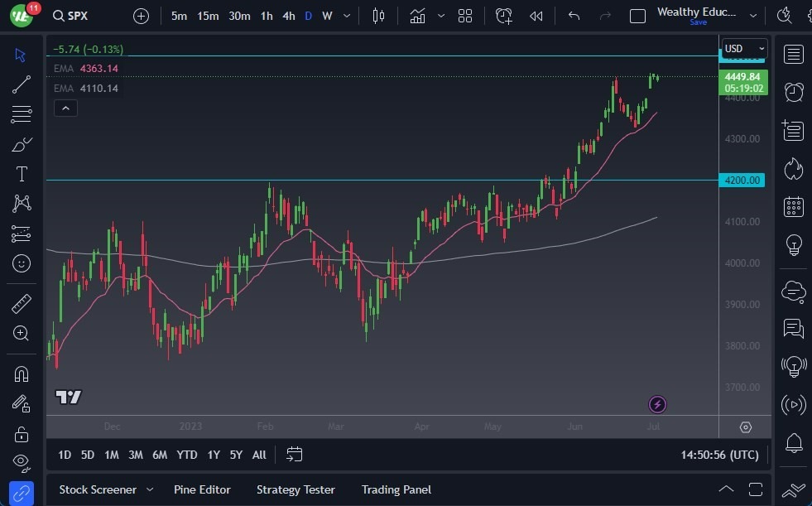The height and width of the screenshot is (506, 812).
Task: Click the replay rewind icon
Action: [536, 16]
